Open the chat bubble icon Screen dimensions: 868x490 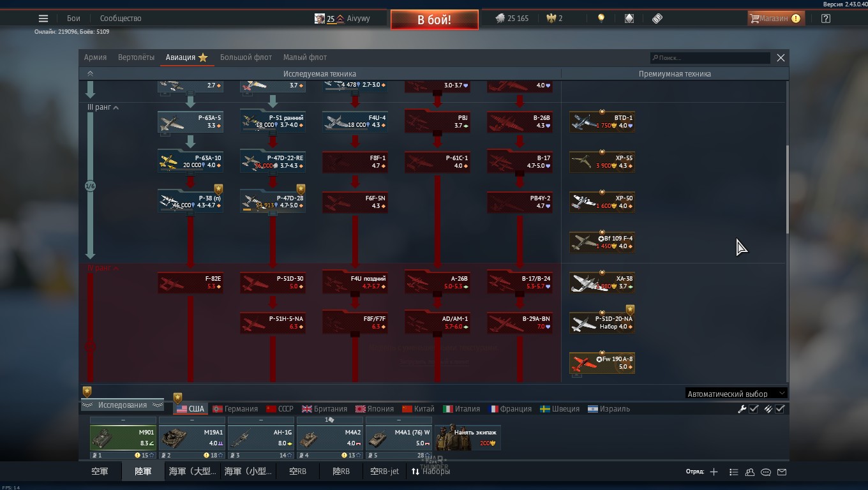pyautogui.click(x=766, y=472)
